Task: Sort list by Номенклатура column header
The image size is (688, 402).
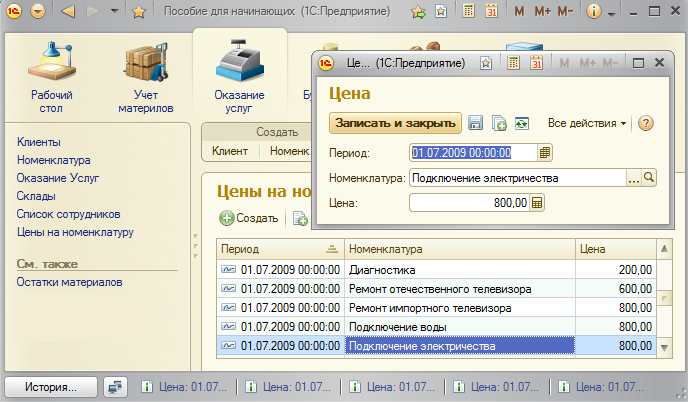Action: (460, 249)
